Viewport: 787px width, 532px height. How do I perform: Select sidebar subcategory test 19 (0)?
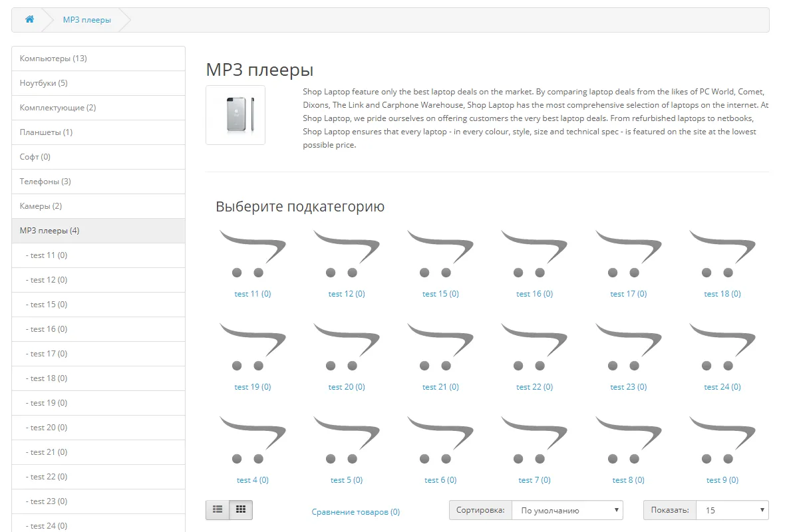98,402
